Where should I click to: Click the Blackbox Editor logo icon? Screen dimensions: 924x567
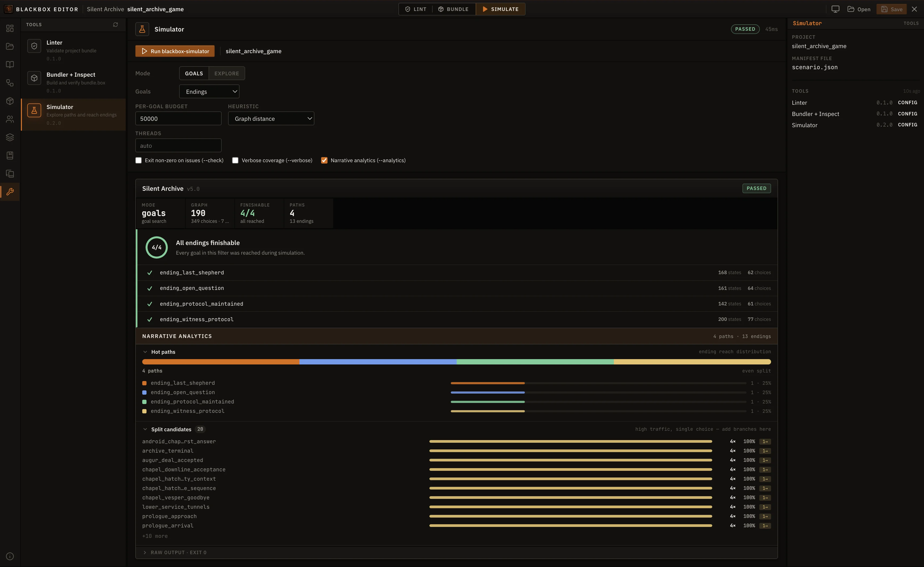point(9,9)
